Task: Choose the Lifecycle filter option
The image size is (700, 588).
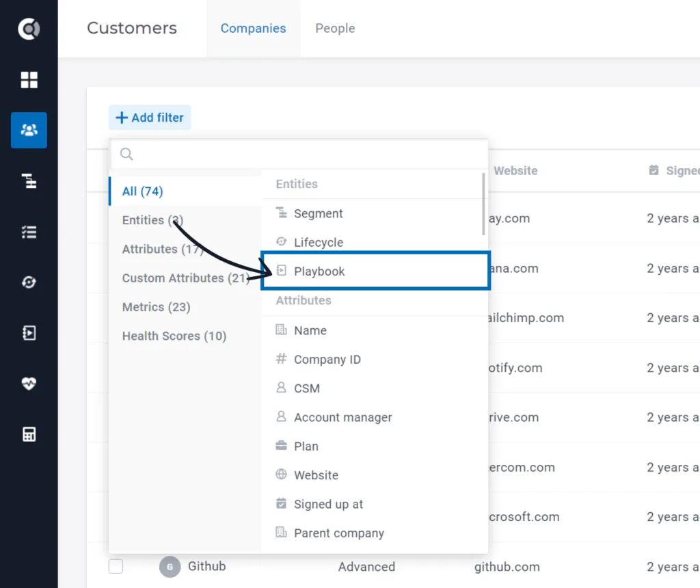Action: coord(373,243)
